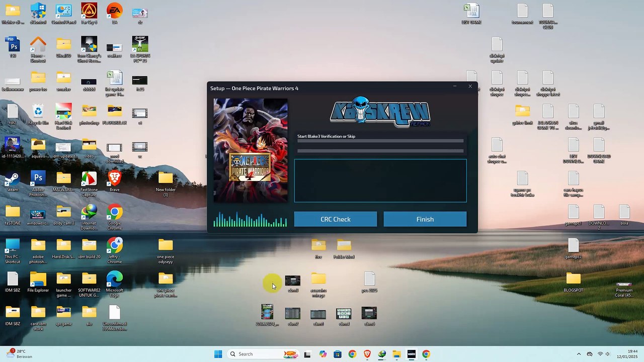The height and width of the screenshot is (362, 644).
Task: Select the "pes 2025" file icon
Action: point(369,283)
